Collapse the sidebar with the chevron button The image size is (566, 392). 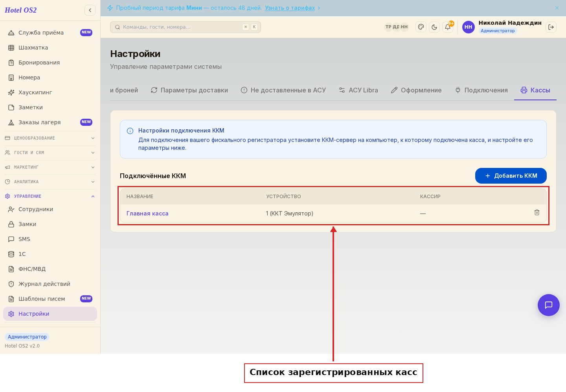pos(90,10)
